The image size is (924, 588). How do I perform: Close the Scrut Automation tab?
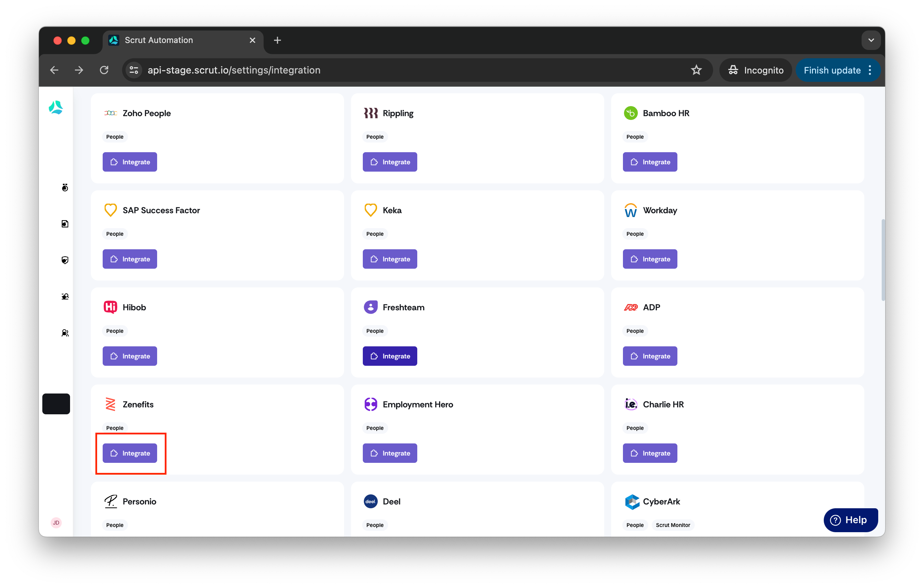click(252, 40)
